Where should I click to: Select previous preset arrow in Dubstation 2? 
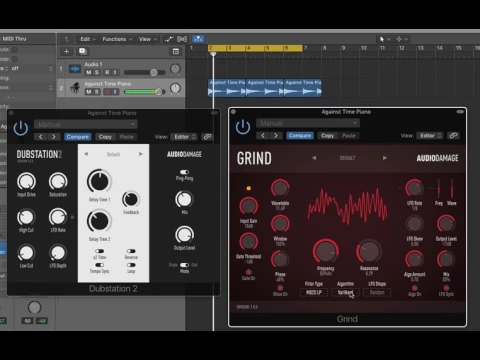(86, 154)
